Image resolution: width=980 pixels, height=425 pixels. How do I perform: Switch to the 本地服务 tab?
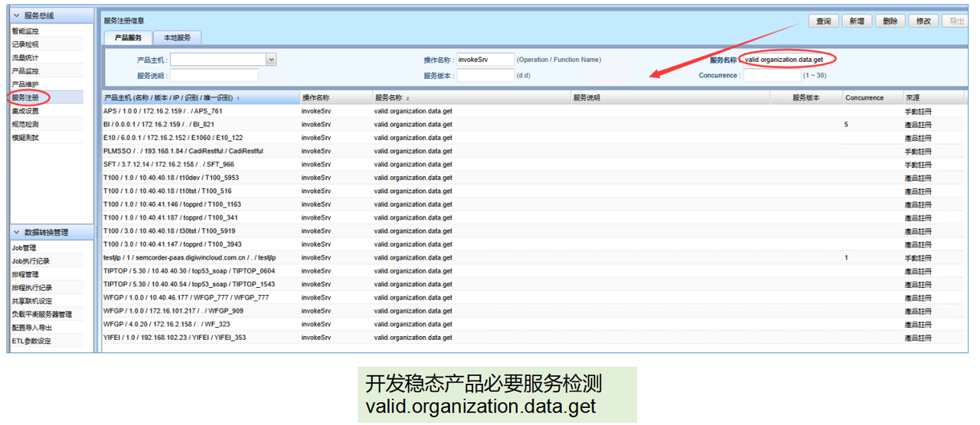(x=177, y=38)
